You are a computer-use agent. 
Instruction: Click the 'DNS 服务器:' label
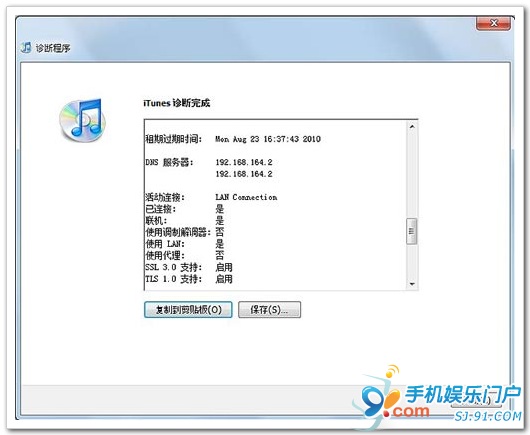[169, 162]
